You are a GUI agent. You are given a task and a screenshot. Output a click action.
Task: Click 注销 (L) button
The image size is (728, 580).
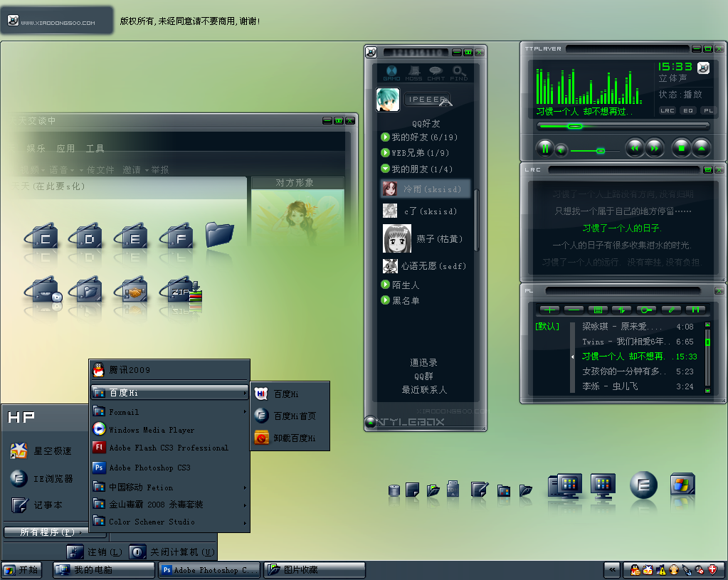point(95,552)
